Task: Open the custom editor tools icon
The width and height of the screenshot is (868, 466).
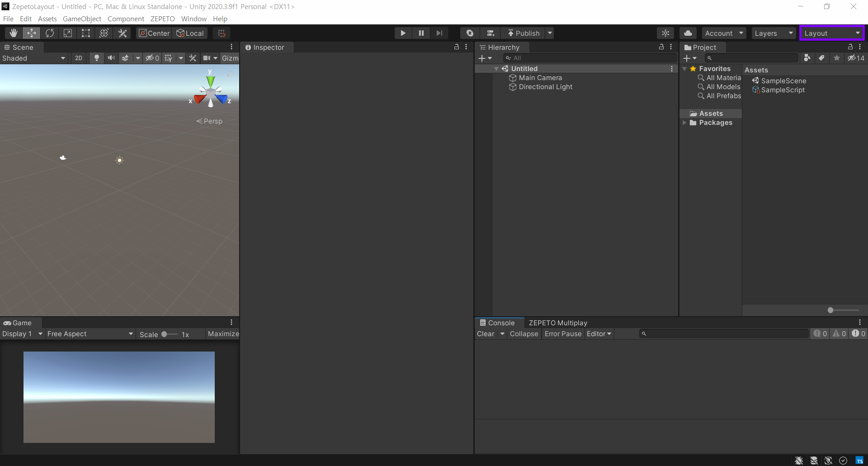Action: click(x=122, y=33)
